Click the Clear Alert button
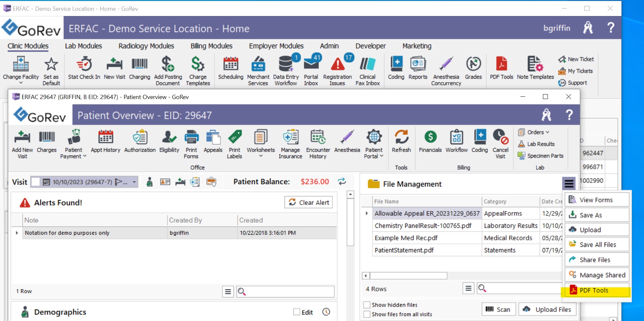Viewport: 644px width, 321px height. pyautogui.click(x=308, y=202)
